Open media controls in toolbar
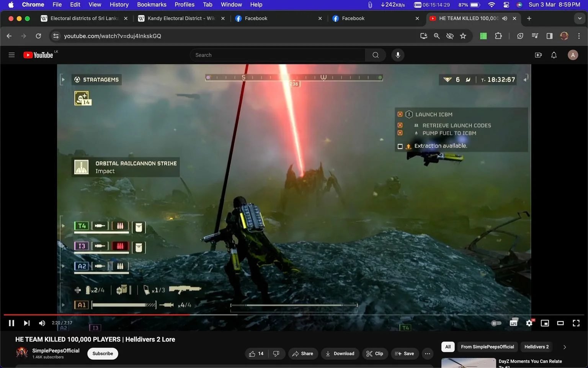This screenshot has width=588, height=368. click(535, 36)
